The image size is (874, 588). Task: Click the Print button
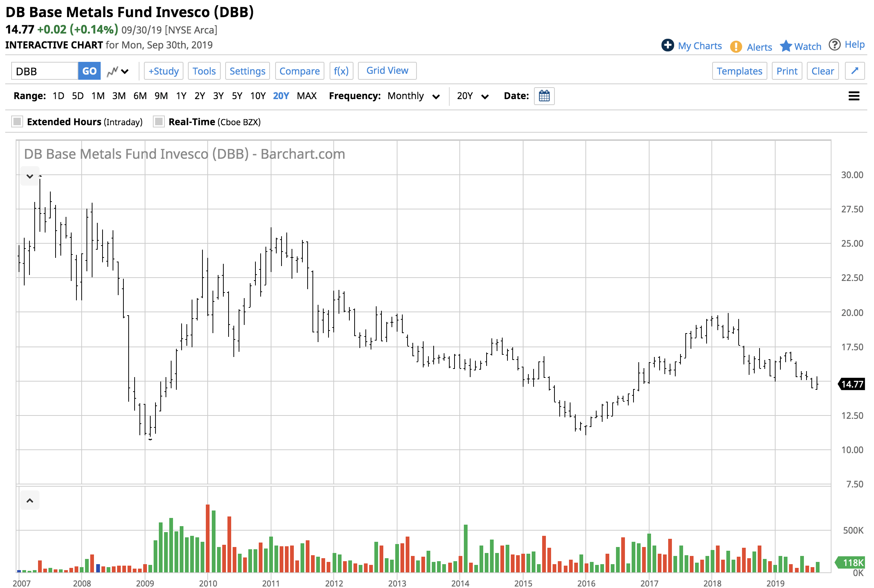[786, 71]
